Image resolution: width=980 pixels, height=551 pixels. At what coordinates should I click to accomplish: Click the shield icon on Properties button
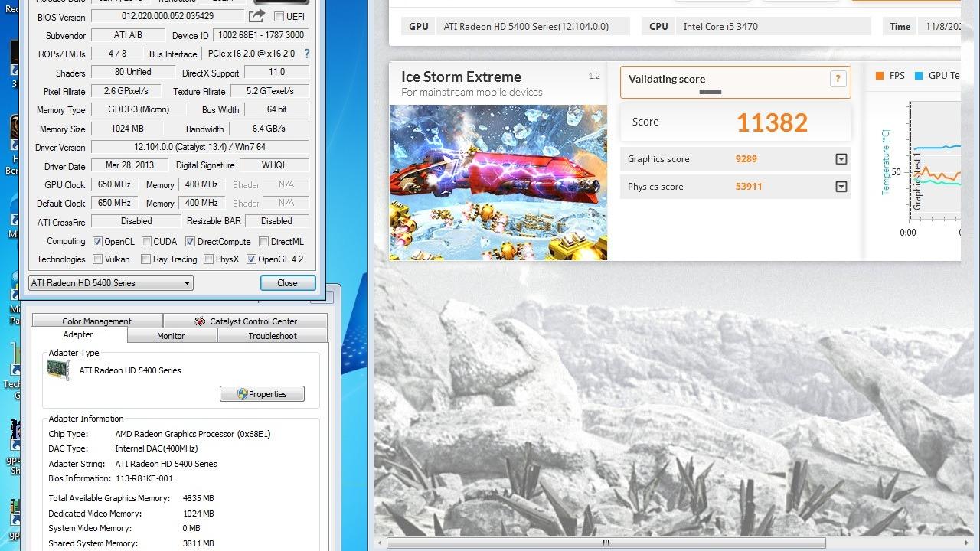tap(243, 394)
